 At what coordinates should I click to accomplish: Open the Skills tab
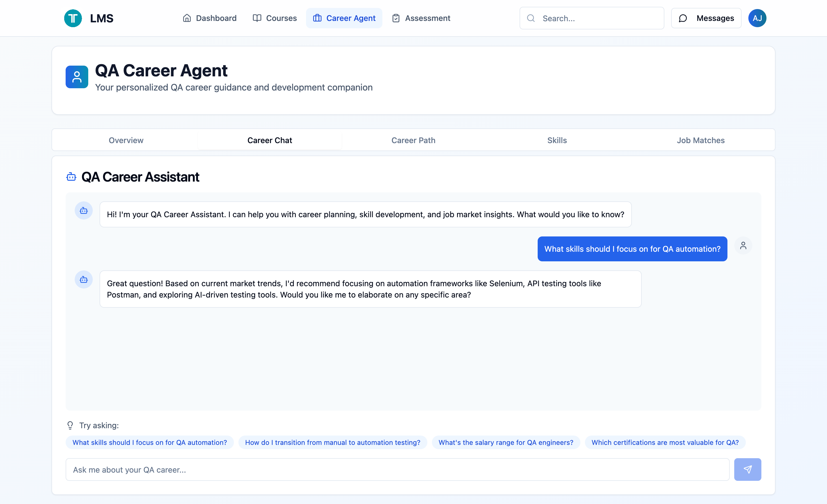tap(557, 140)
